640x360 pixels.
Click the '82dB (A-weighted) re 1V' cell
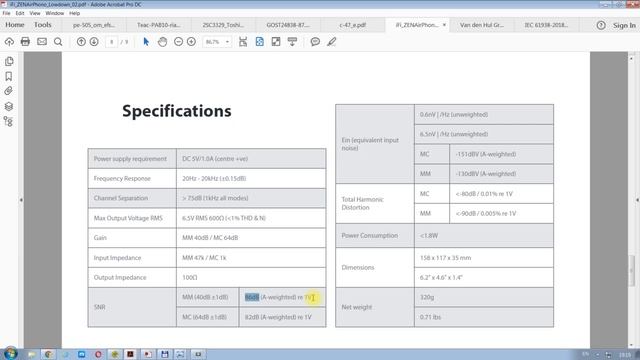tap(282, 317)
